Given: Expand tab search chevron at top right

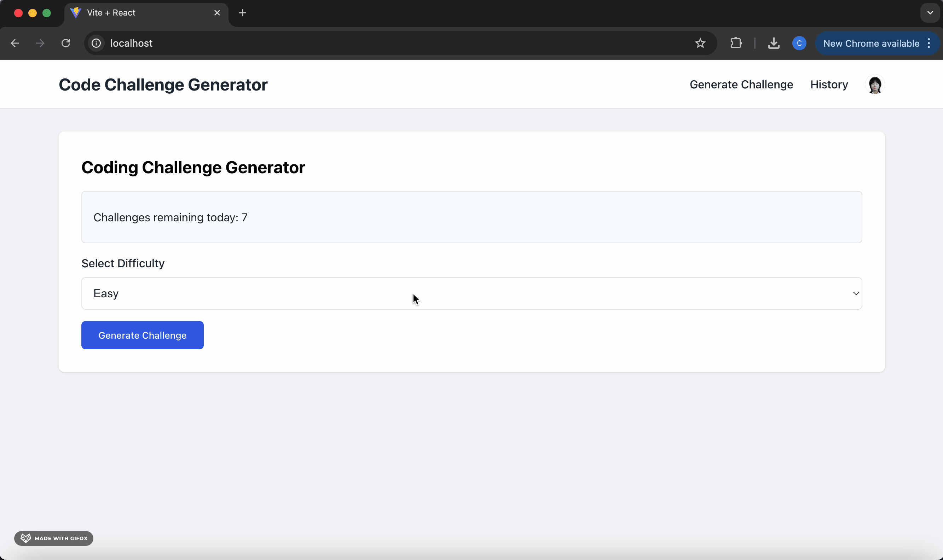Looking at the screenshot, I should pyautogui.click(x=930, y=13).
